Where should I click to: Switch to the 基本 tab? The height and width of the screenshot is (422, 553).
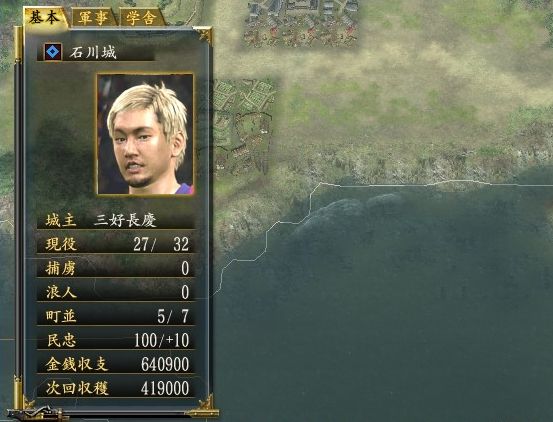point(45,17)
